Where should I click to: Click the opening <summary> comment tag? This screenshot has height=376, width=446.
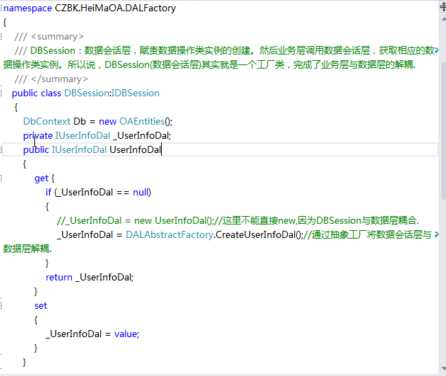(57, 36)
